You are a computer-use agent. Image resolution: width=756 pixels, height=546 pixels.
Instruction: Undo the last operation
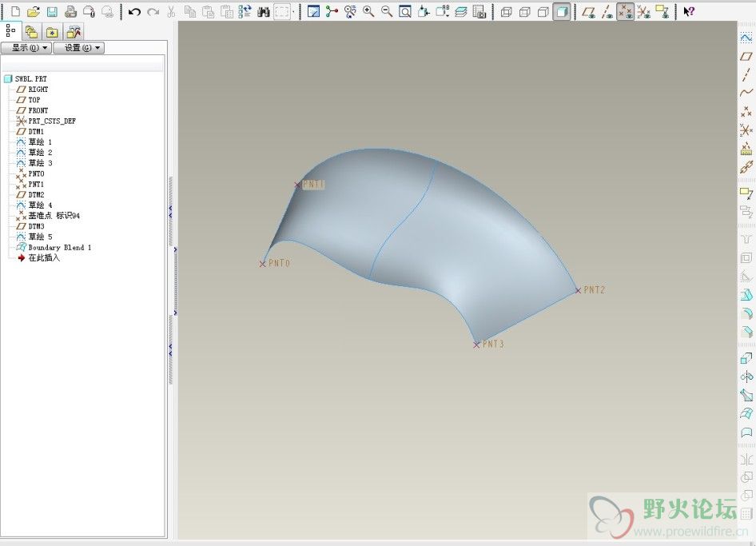click(134, 11)
